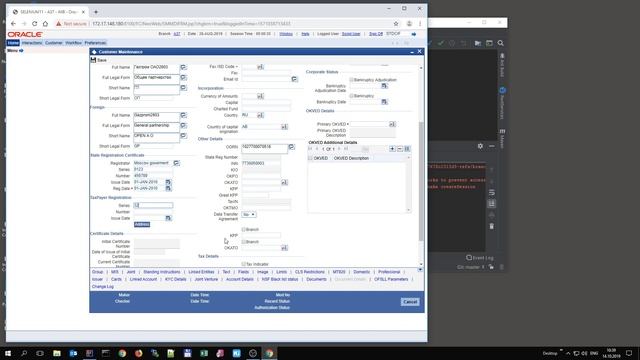The width and height of the screenshot is (640, 360).
Task: Reload the browser page
Action: [x=34, y=24]
